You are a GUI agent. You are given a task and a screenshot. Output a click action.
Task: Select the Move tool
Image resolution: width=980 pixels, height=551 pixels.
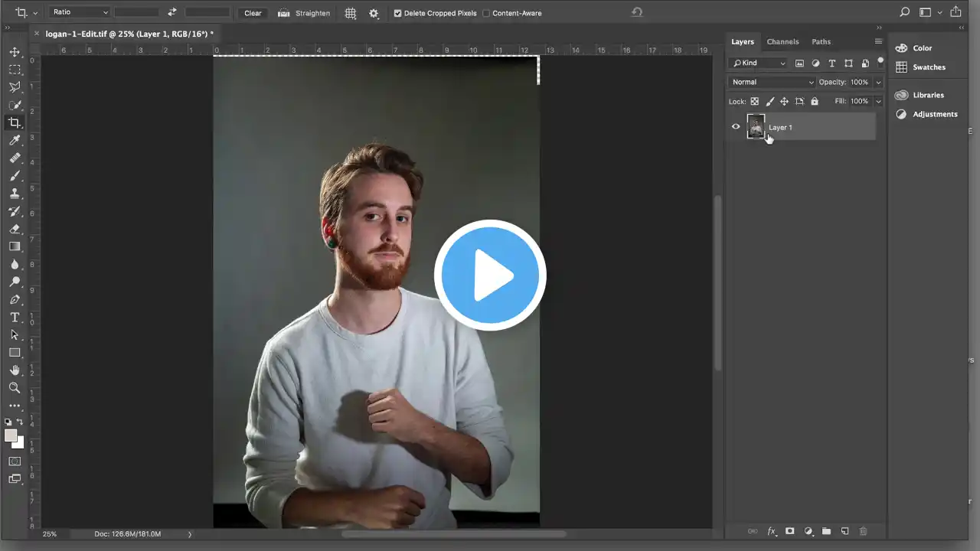[x=15, y=52]
